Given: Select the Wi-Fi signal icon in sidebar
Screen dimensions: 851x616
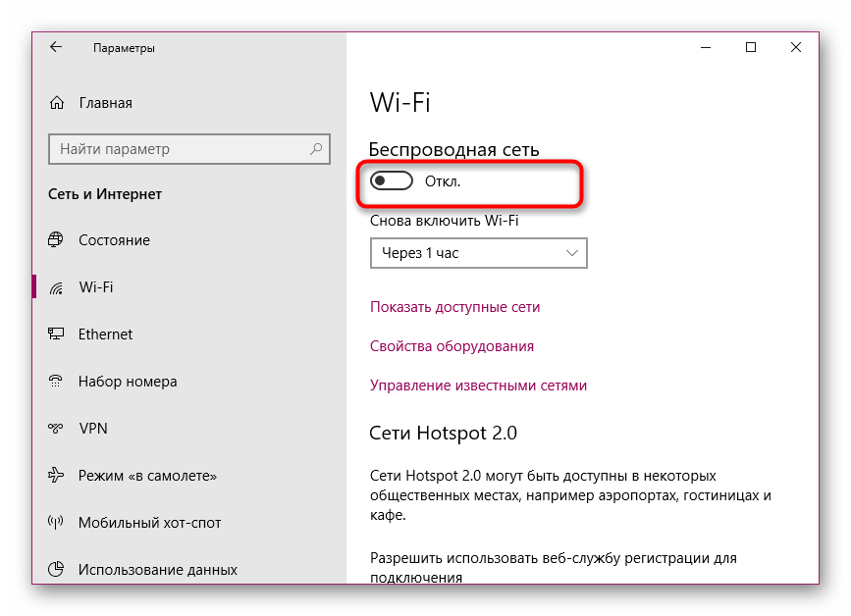Looking at the screenshot, I should (56, 286).
